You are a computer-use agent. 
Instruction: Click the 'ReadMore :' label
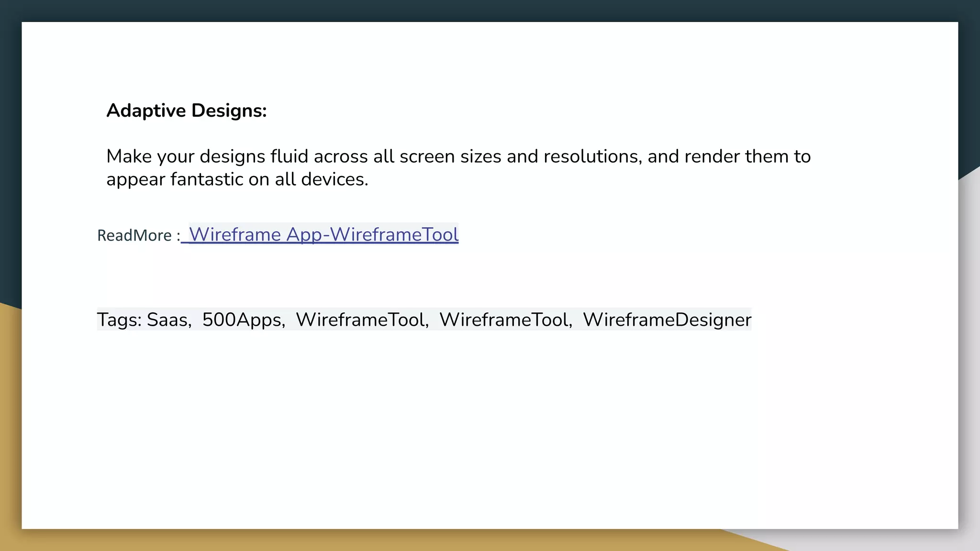click(139, 235)
